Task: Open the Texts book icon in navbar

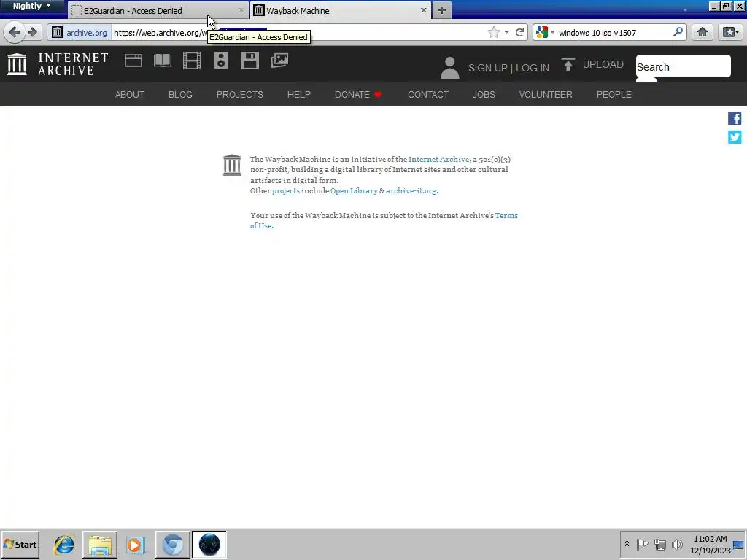Action: point(163,61)
